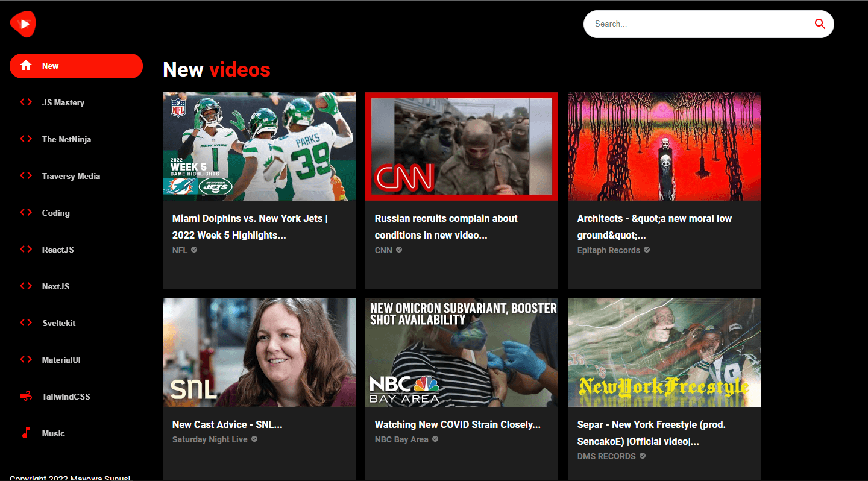
Task: Click the Saturday Night Live channel name
Action: point(210,439)
